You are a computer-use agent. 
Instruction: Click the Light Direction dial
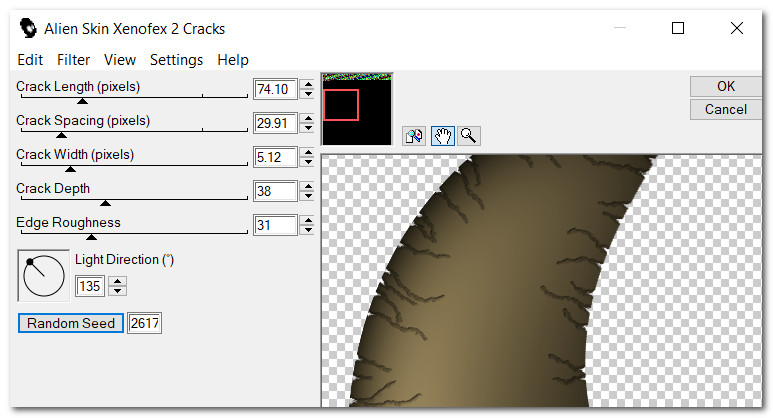click(43, 276)
